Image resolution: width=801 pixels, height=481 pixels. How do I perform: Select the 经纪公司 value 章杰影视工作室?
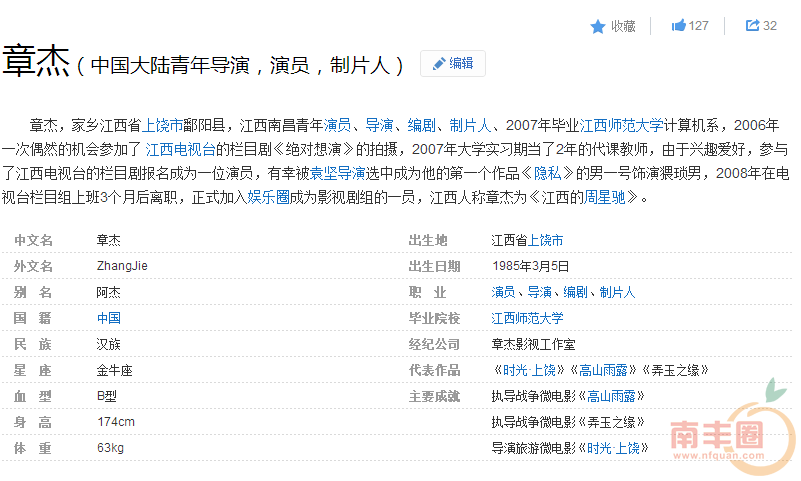point(533,344)
